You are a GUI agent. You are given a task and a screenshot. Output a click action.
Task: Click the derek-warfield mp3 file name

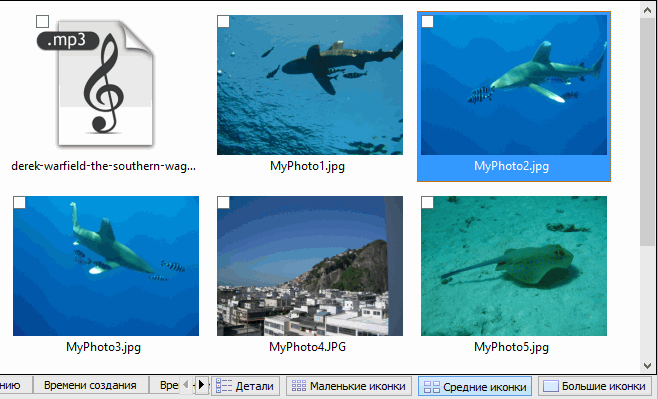coord(103,166)
